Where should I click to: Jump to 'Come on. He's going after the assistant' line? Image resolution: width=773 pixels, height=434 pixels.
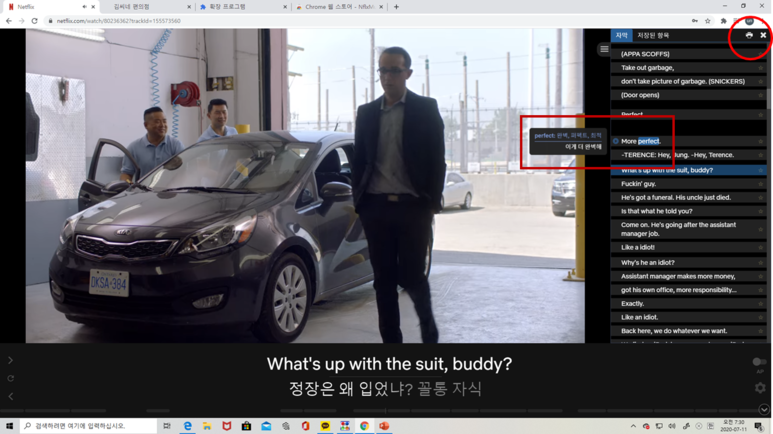pyautogui.click(x=688, y=229)
